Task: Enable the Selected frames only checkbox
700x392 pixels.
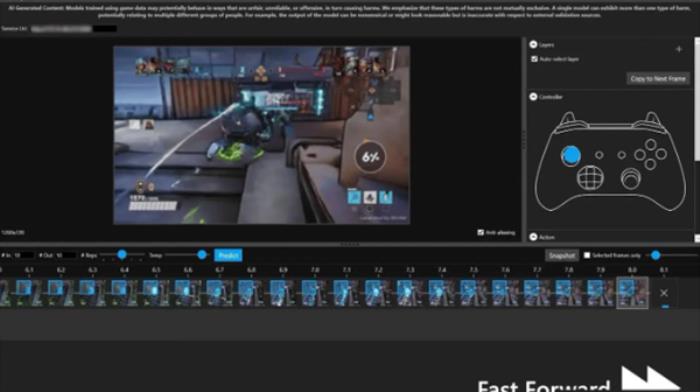Action: (x=587, y=255)
